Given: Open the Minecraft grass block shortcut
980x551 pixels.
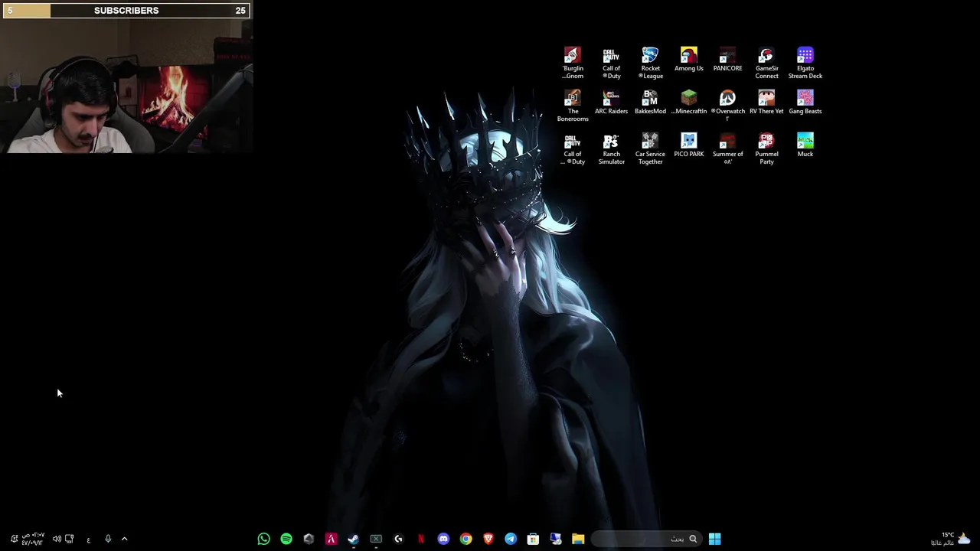Looking at the screenshot, I should pos(689,103).
